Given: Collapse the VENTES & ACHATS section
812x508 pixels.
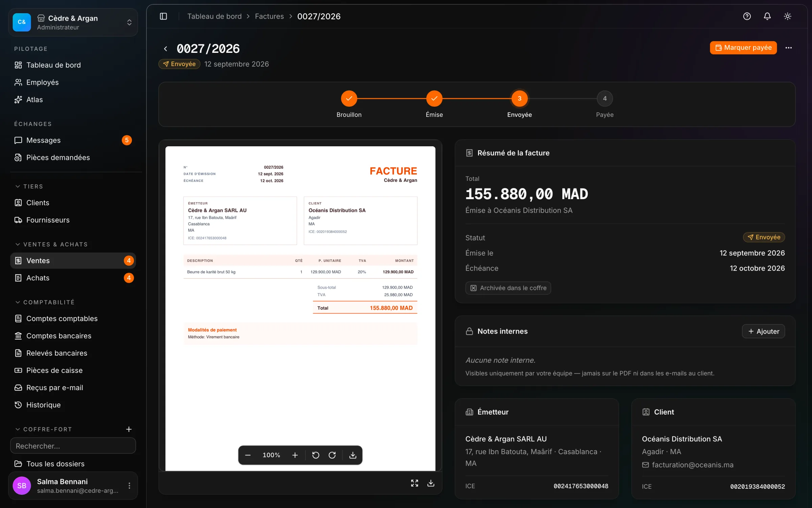Looking at the screenshot, I should [52, 244].
